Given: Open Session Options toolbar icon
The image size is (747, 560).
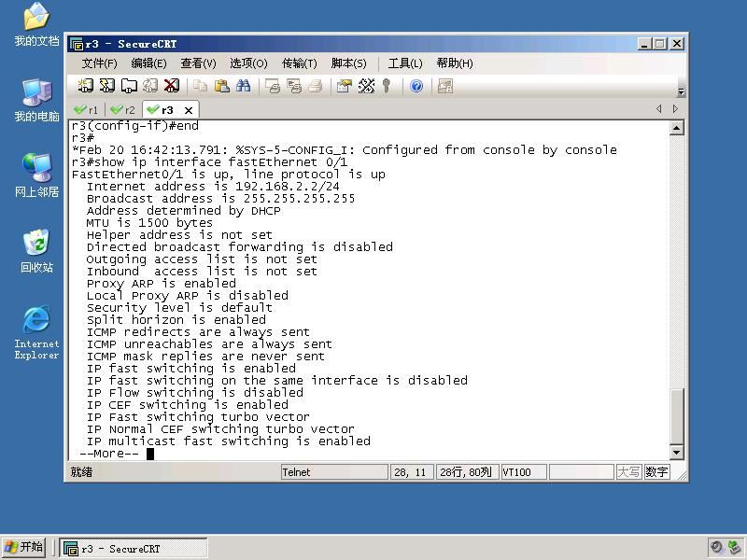Looking at the screenshot, I should [x=344, y=86].
